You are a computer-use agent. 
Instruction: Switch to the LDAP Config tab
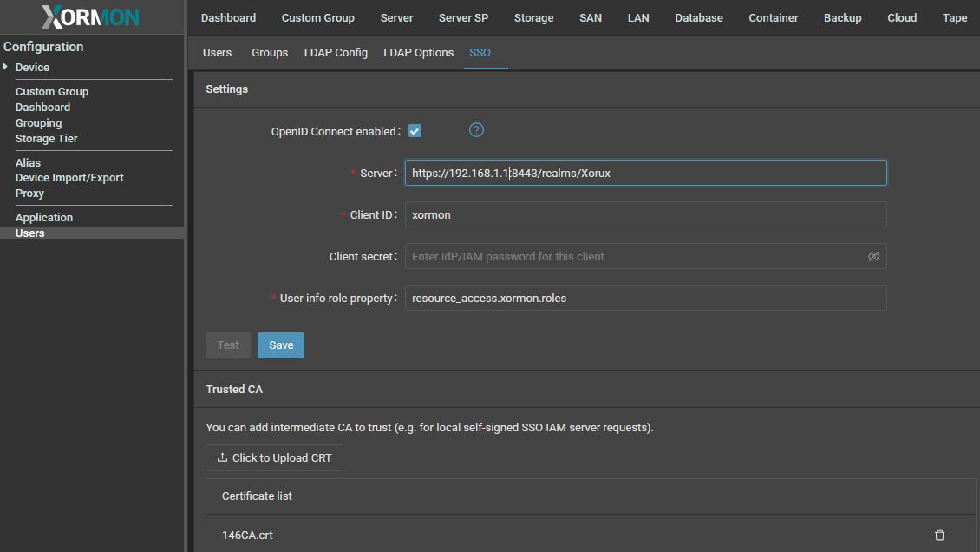(x=336, y=53)
